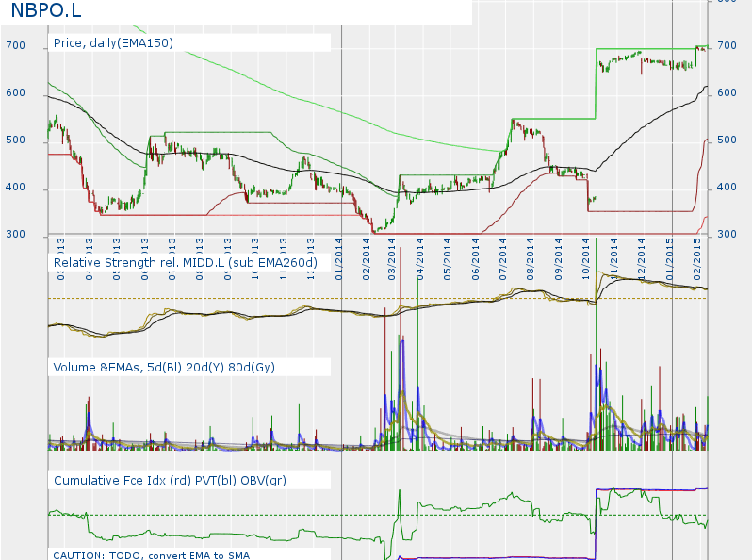Select the 07/2014 date axis label
This screenshot has width=752, height=560.
pos(504,256)
